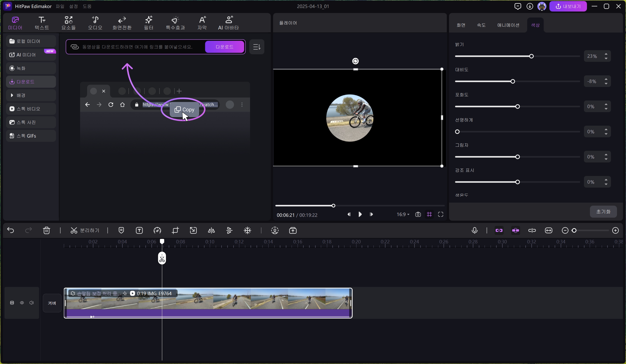Click the delete trash icon in timeline toolbar
Image resolution: width=626 pixels, height=364 pixels.
pos(47,230)
